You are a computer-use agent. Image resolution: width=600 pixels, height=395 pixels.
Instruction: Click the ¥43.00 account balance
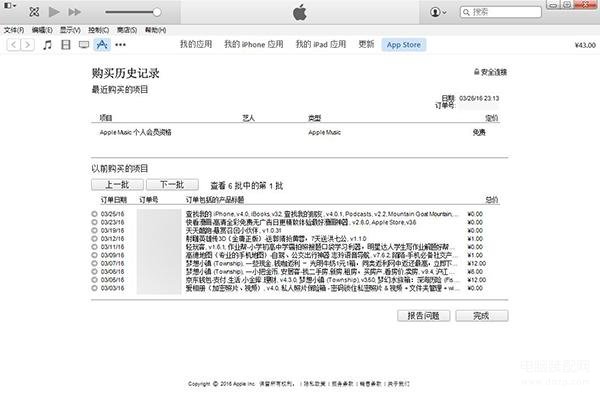tap(585, 45)
